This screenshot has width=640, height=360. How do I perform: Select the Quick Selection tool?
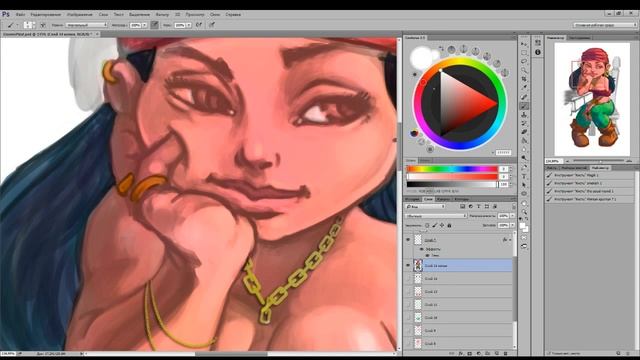pyautogui.click(x=524, y=70)
